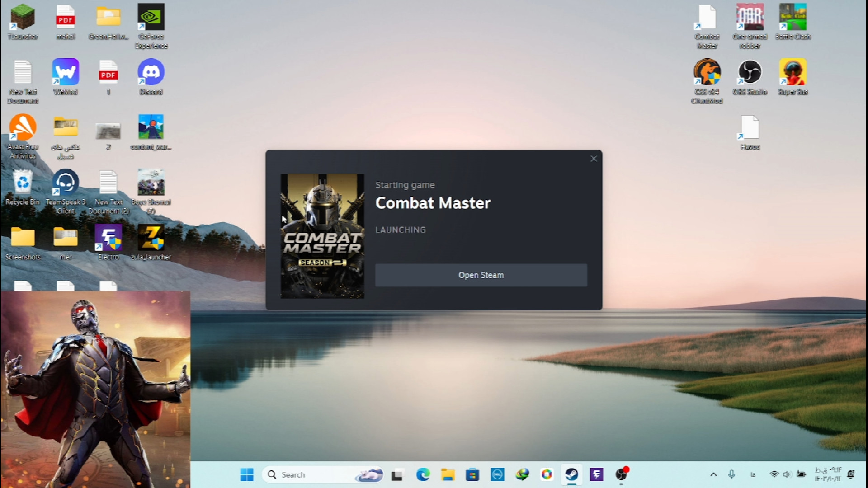This screenshot has width=868, height=488.
Task: Open the Super Sus shortcut
Action: [x=793, y=77]
